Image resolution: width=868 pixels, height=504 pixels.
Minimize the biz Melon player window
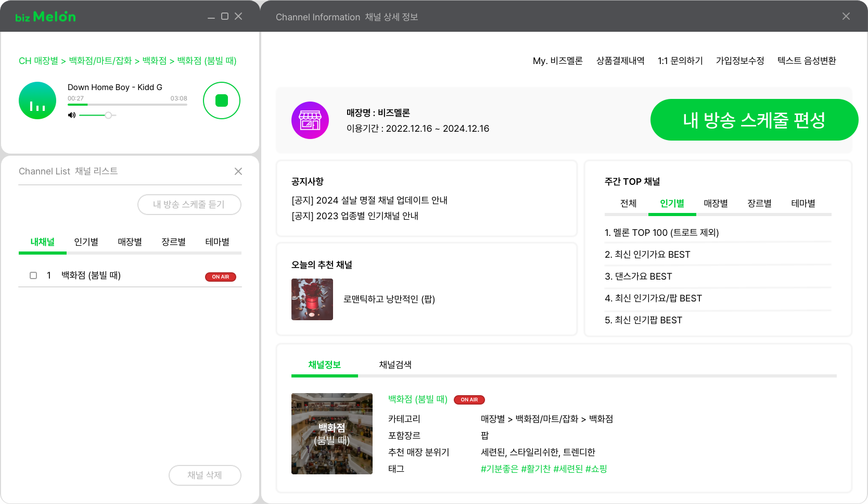click(x=211, y=17)
